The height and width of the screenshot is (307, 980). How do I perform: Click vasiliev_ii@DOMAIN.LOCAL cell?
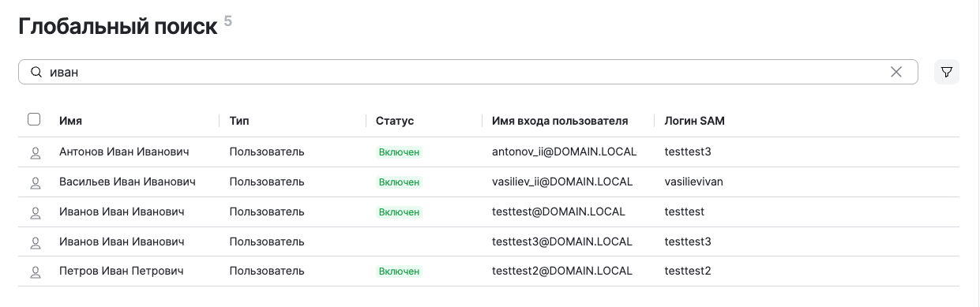pos(562,182)
